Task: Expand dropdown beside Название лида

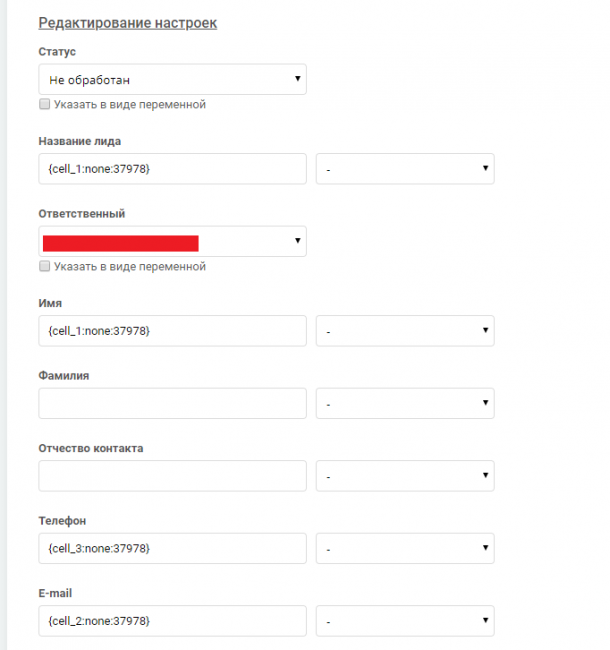Action: (405, 169)
